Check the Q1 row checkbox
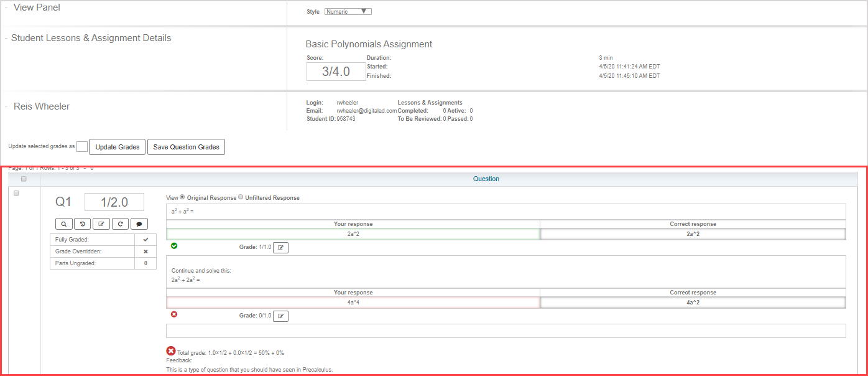Screen dimensions: 868x376 click(16, 193)
